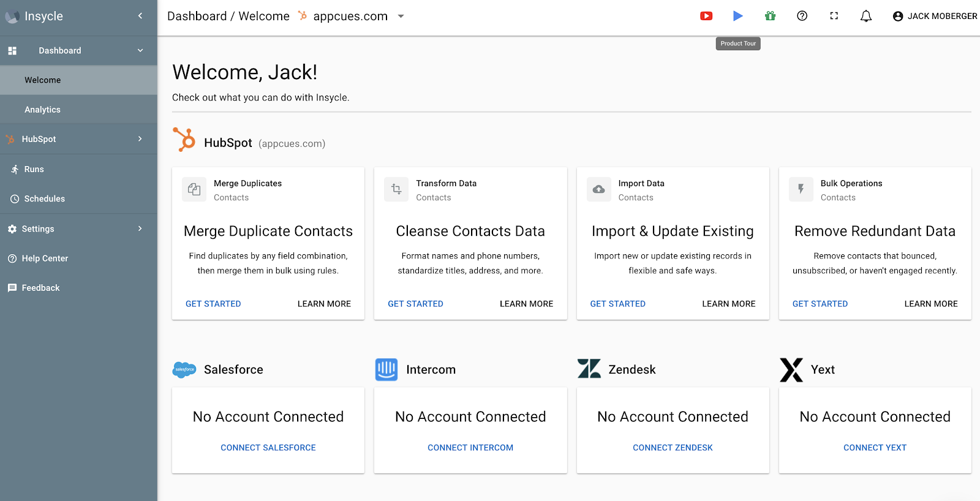Collapse the Dashboard menu chevron
The width and height of the screenshot is (980, 501).
click(140, 51)
